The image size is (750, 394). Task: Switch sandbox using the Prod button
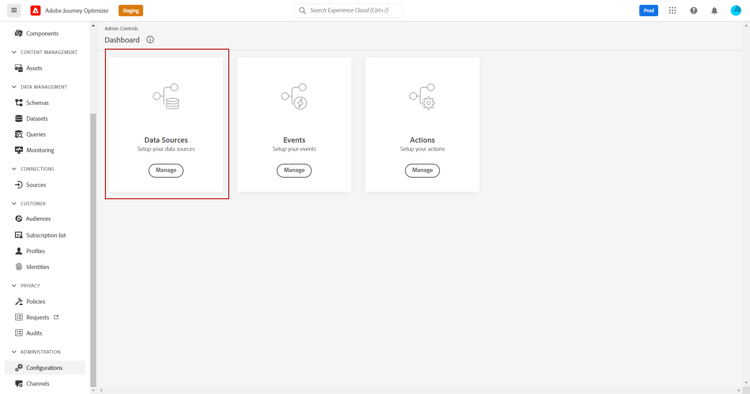(x=649, y=11)
